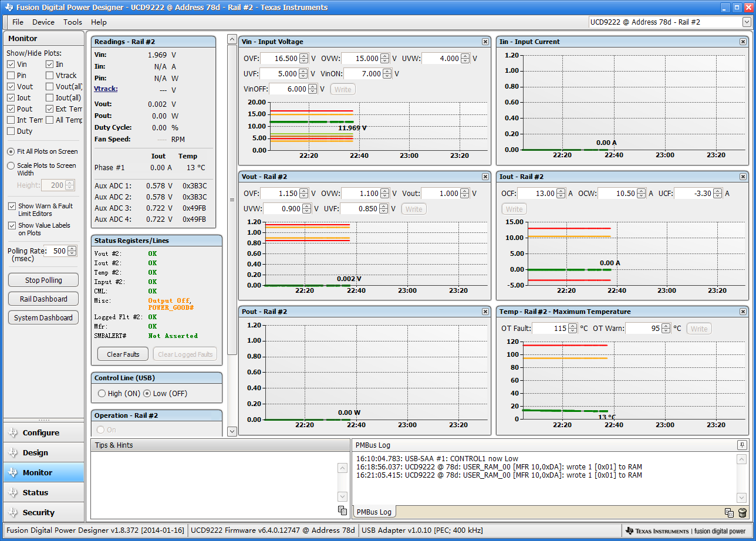The image size is (756, 541).
Task: Close the Iin - Input Current plot
Action: (x=743, y=42)
